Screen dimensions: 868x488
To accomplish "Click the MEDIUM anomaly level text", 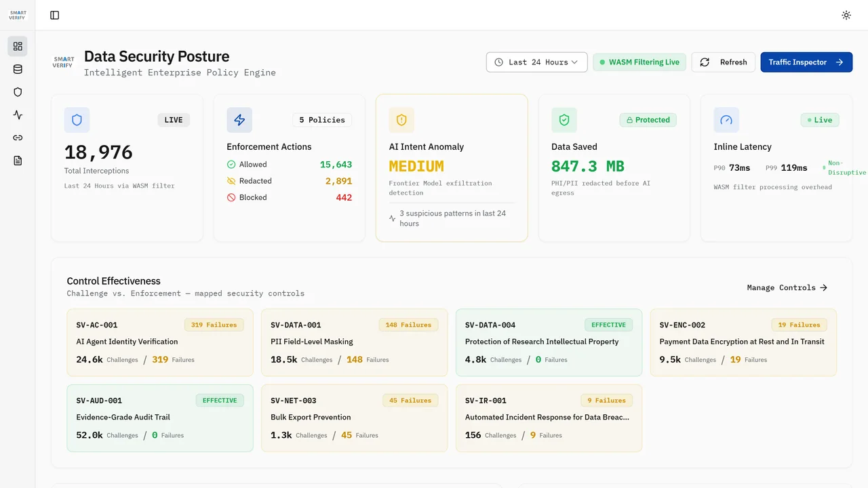I will click(x=416, y=166).
